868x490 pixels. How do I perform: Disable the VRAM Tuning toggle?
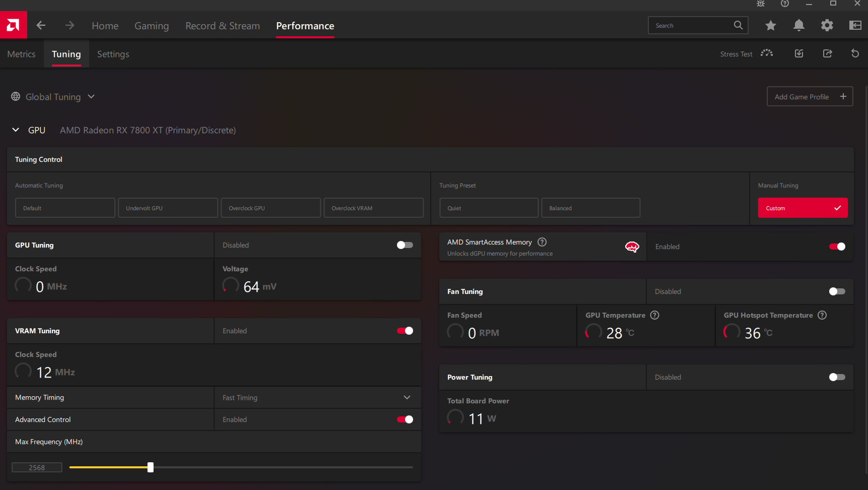pos(405,331)
